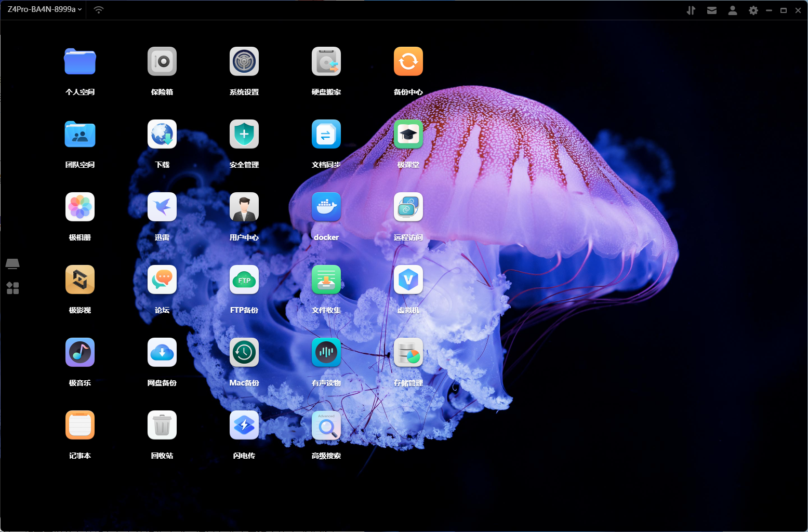The image size is (808, 532).
Task: Switch to app grid view in sidebar
Action: tap(12, 288)
